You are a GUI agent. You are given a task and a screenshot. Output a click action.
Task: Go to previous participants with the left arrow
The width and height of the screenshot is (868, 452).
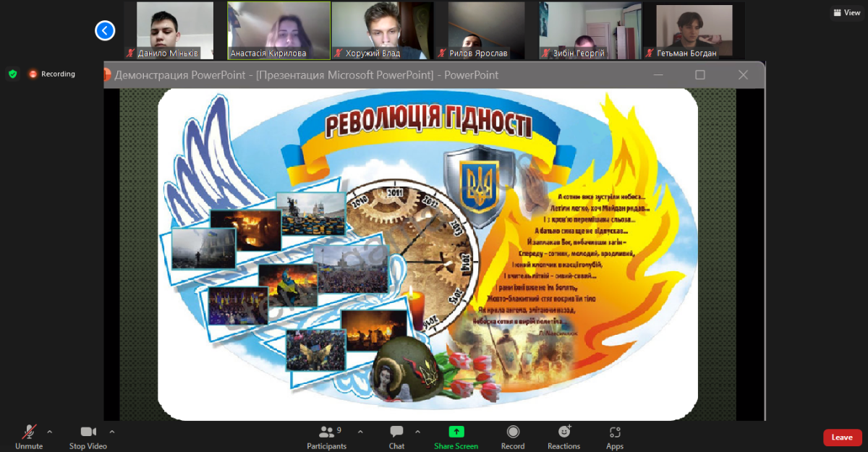coord(105,30)
